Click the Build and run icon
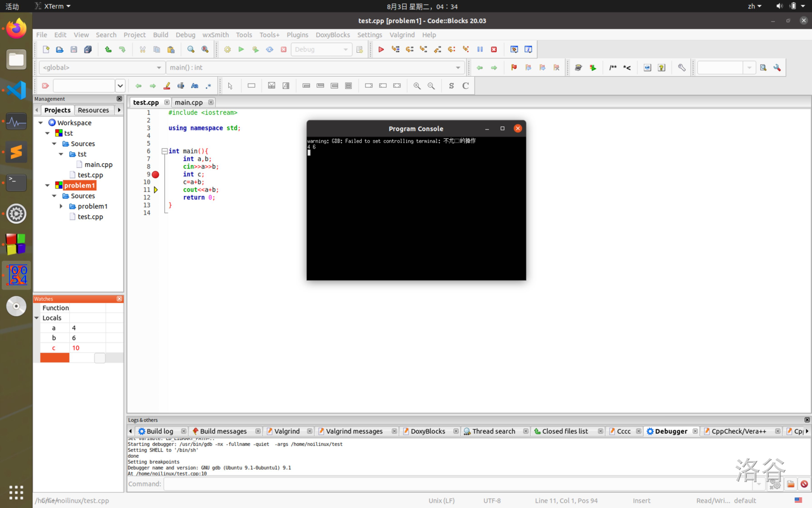 (256, 49)
